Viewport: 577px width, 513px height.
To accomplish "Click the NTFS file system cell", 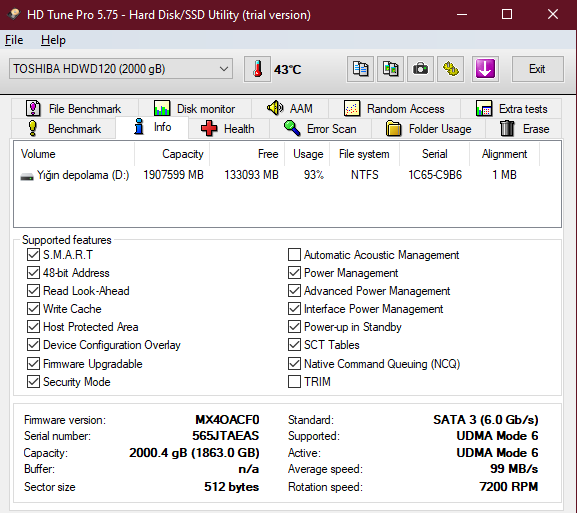I will coord(364,175).
